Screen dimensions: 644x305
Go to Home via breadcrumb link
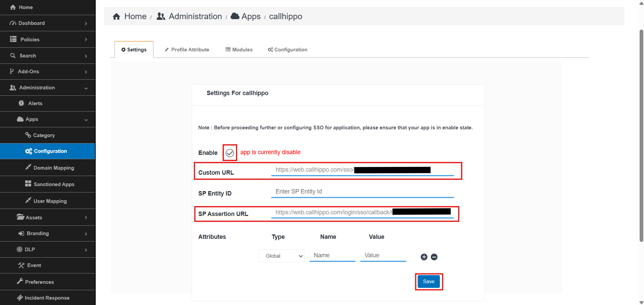point(135,16)
